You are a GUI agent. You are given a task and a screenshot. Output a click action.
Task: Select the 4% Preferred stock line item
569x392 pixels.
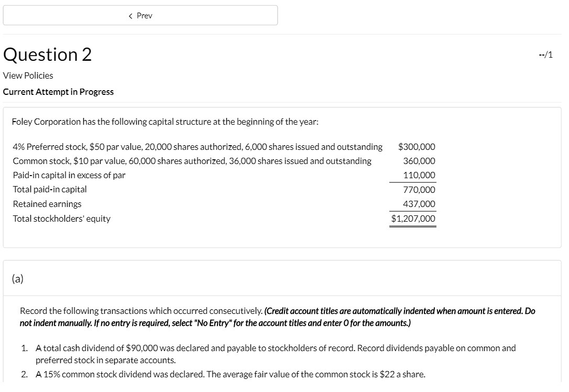point(196,147)
